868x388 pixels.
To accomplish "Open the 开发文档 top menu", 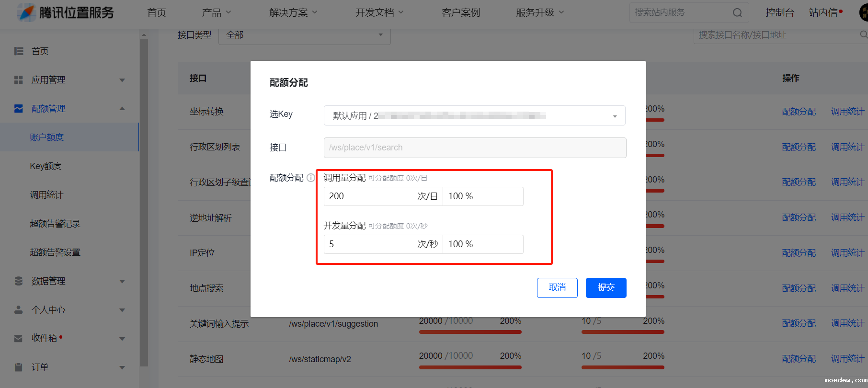I will (379, 12).
